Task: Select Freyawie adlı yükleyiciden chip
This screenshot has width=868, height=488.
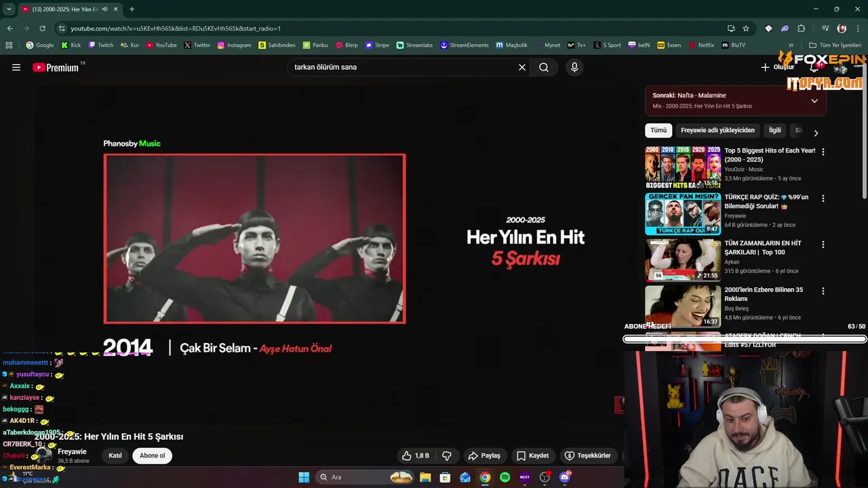Action: [717, 130]
